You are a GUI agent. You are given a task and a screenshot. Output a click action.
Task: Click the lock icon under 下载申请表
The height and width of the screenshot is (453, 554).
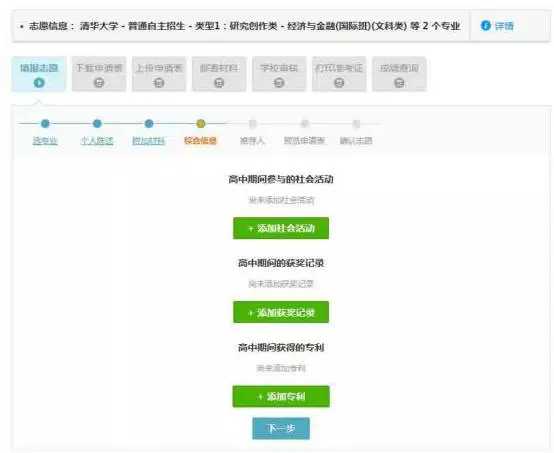[x=99, y=83]
